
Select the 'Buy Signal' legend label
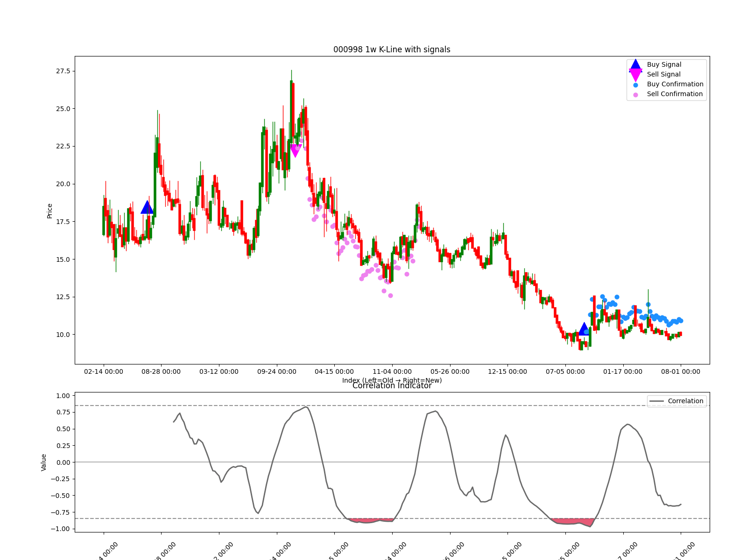(664, 64)
